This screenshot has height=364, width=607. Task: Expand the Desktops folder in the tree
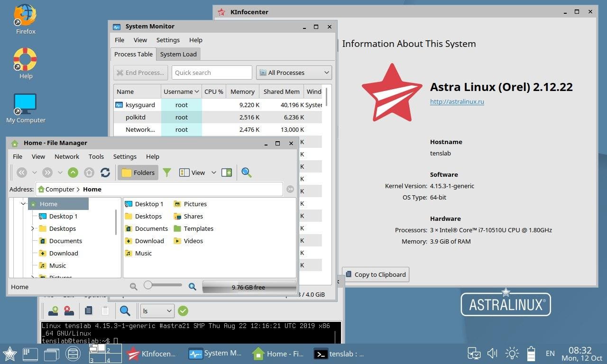click(32, 228)
